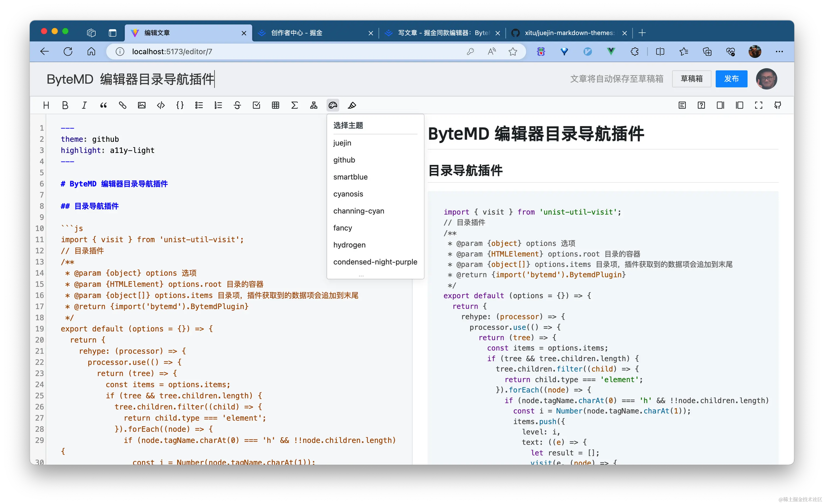The image size is (824, 504).
Task: Choose condensed-night-purple theme
Action: coord(375,262)
